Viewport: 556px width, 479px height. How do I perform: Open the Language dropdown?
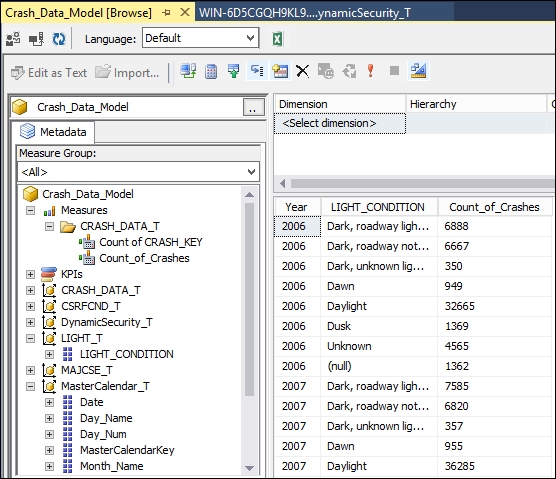[200, 38]
